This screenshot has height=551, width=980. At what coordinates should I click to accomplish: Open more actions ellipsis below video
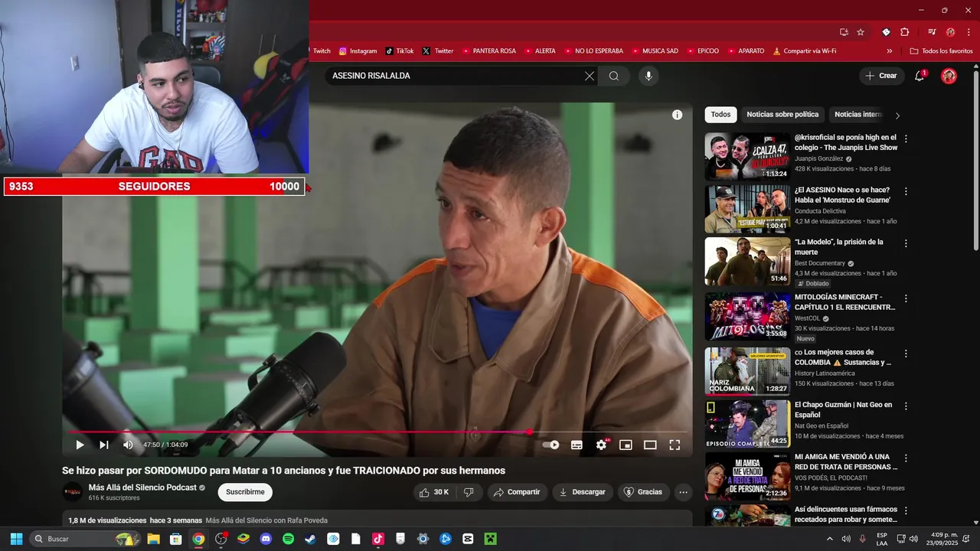point(684,492)
